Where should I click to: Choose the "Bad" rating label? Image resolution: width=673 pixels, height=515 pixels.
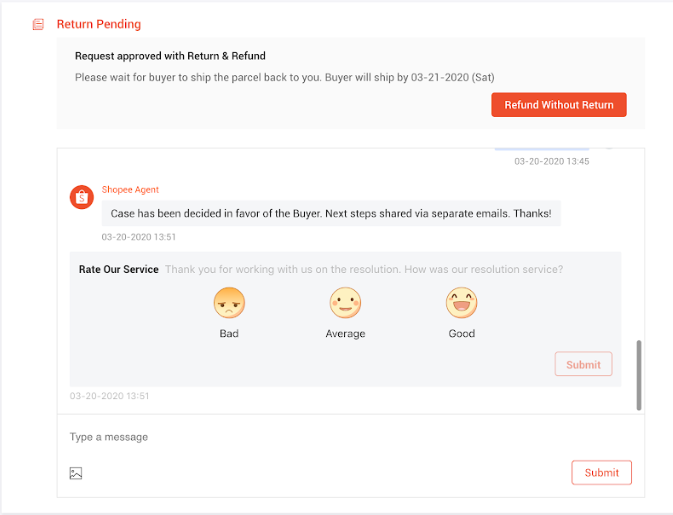pyautogui.click(x=229, y=334)
